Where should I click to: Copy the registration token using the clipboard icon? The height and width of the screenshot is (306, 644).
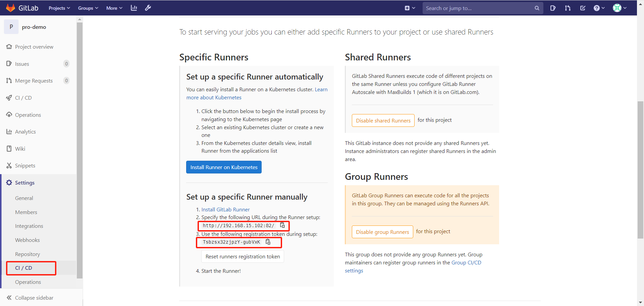click(x=268, y=242)
